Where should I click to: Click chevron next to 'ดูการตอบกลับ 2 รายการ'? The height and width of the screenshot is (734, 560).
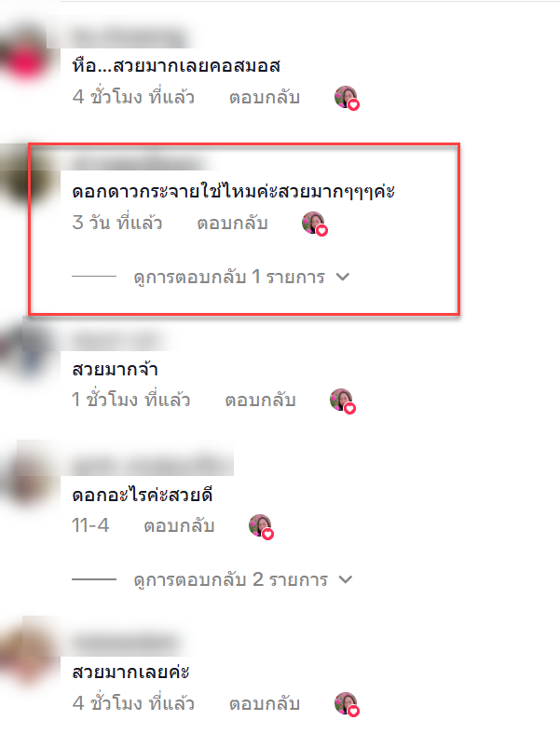coord(346,579)
